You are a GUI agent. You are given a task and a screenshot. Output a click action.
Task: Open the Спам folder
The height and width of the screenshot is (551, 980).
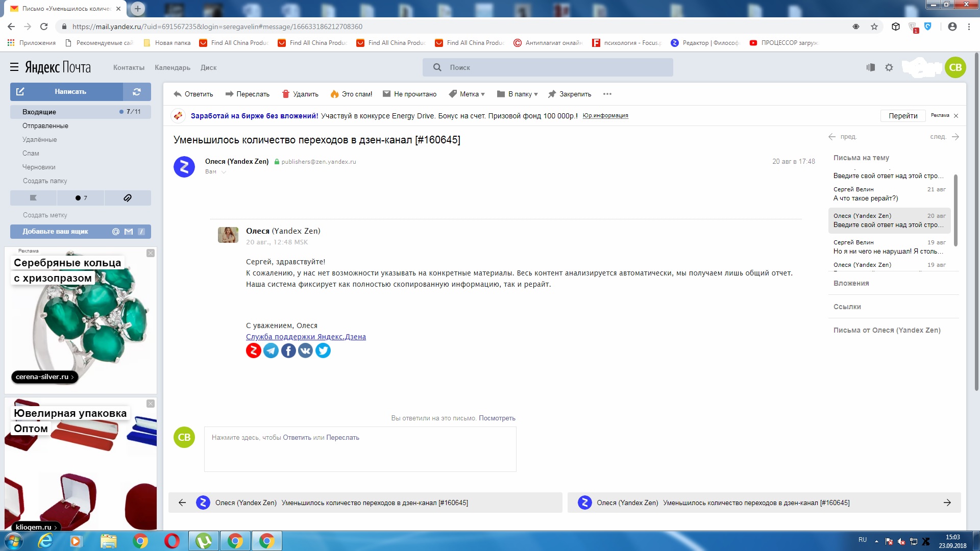click(31, 153)
